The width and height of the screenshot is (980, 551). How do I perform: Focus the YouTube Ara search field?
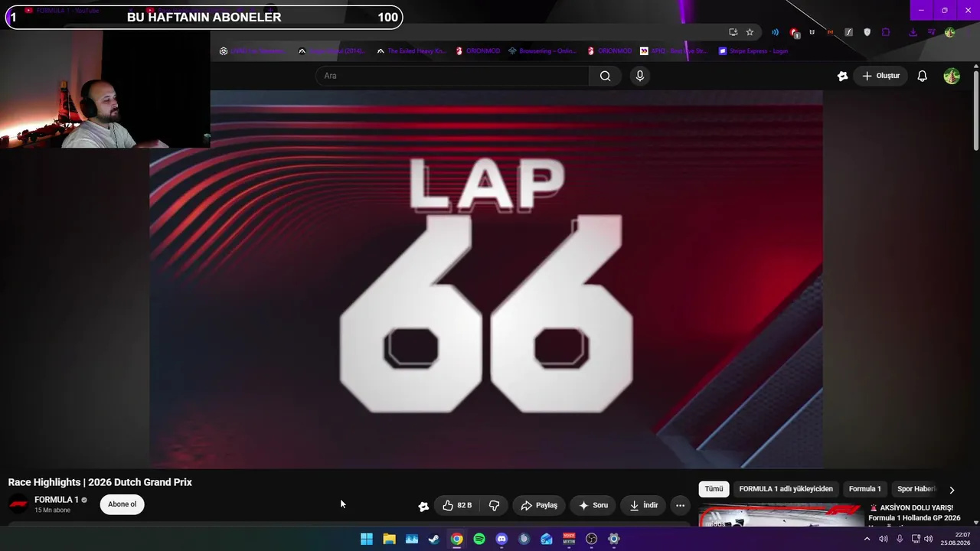tap(452, 76)
